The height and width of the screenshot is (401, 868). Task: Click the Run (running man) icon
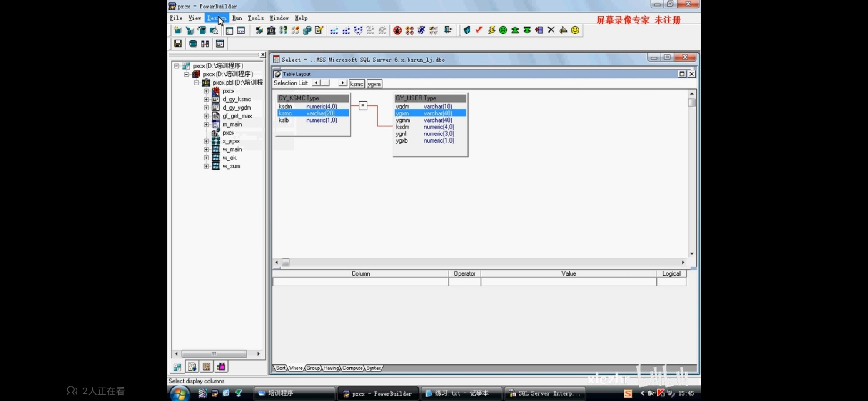422,30
